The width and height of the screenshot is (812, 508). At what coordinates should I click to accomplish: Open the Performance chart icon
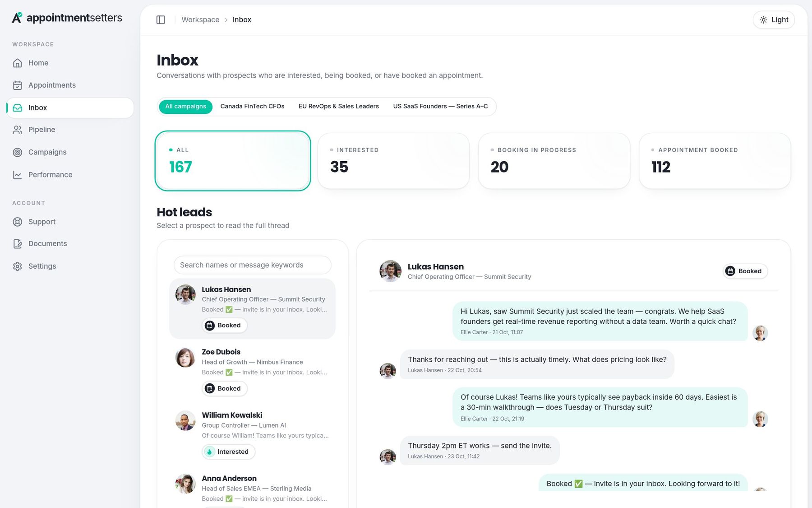click(x=18, y=175)
